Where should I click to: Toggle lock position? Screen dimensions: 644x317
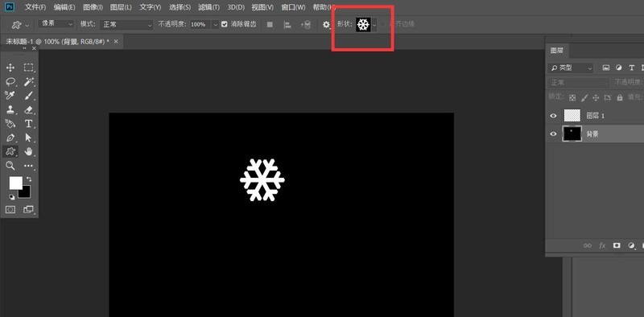596,97
